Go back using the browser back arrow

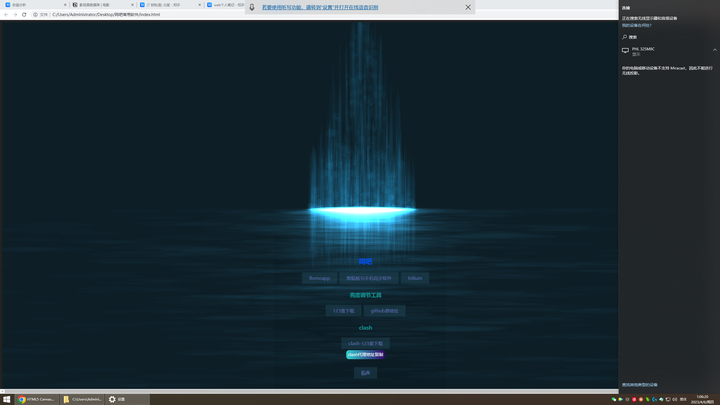coord(6,15)
